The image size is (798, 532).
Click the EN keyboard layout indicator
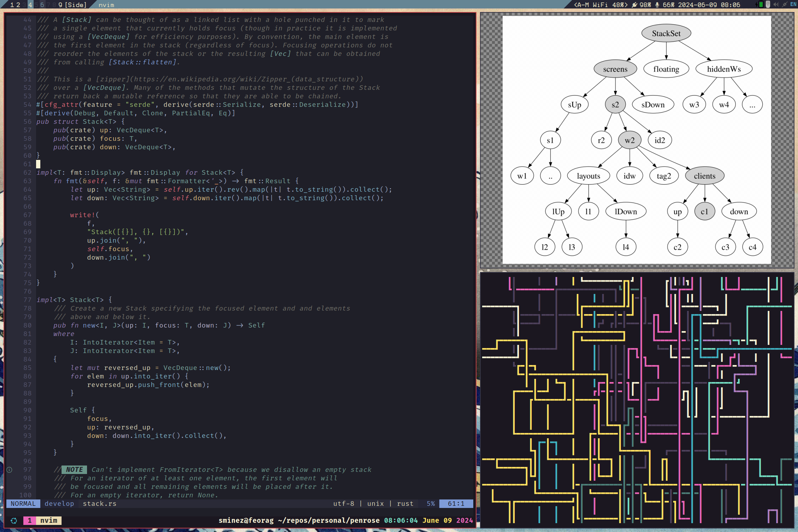coord(793,5)
